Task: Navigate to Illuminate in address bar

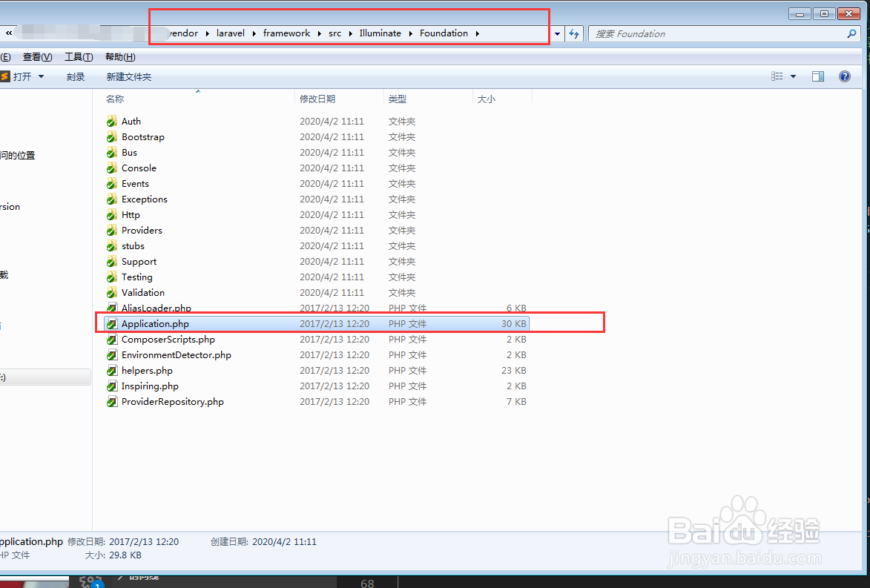Action: tap(380, 33)
